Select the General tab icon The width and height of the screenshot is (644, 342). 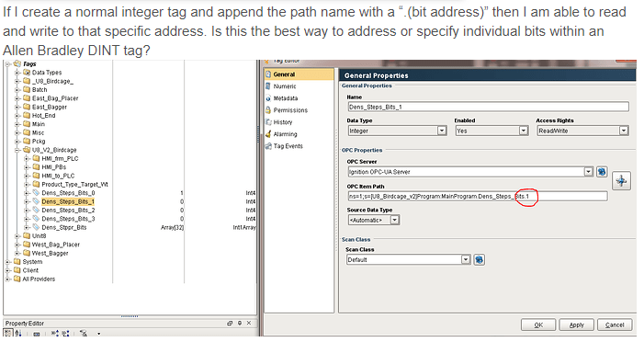(x=268, y=74)
